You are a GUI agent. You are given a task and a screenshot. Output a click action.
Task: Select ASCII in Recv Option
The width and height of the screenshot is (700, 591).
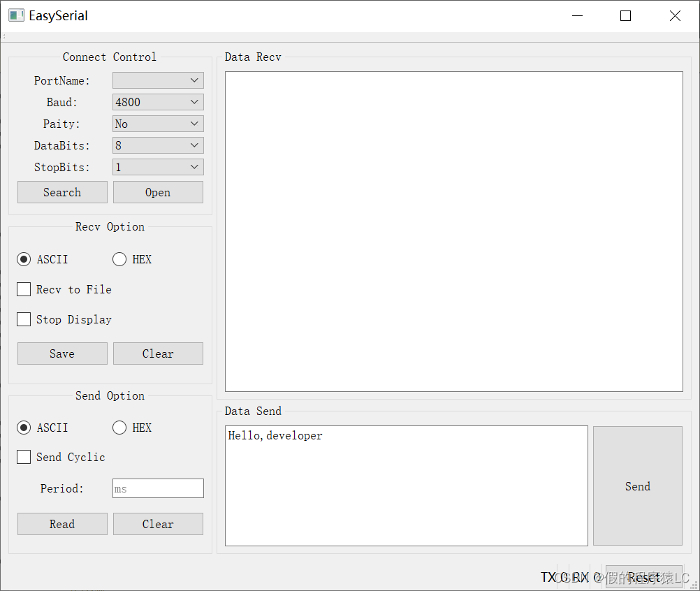click(43, 259)
